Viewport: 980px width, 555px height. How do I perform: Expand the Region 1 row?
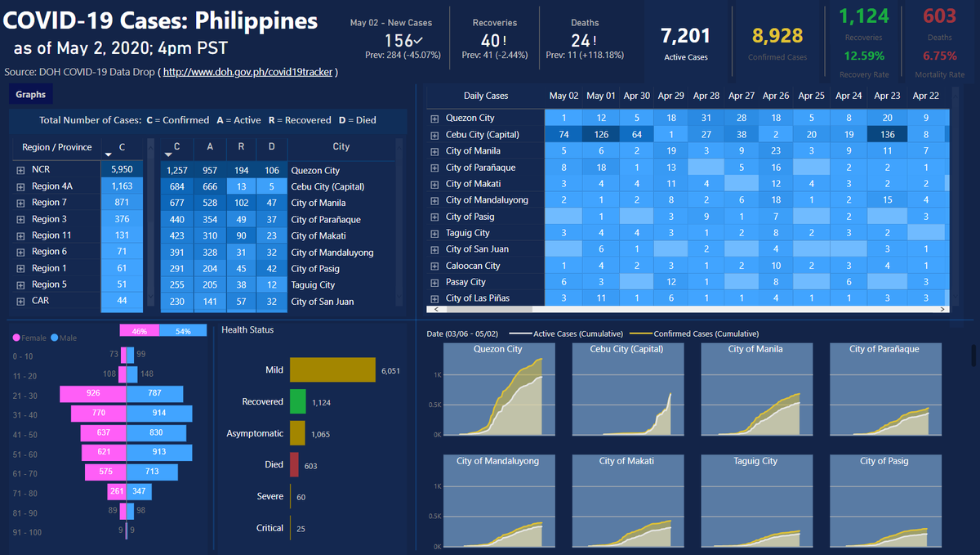(x=20, y=268)
